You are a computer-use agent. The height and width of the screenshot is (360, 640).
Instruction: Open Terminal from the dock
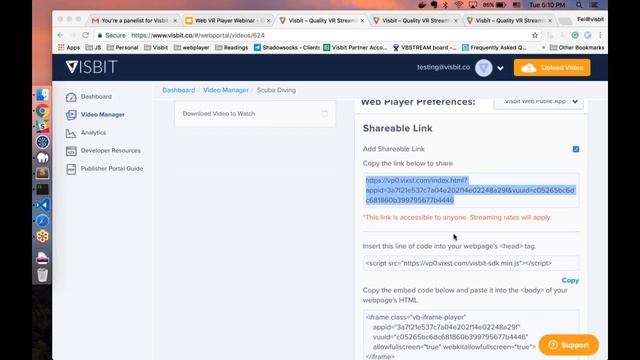click(42, 189)
